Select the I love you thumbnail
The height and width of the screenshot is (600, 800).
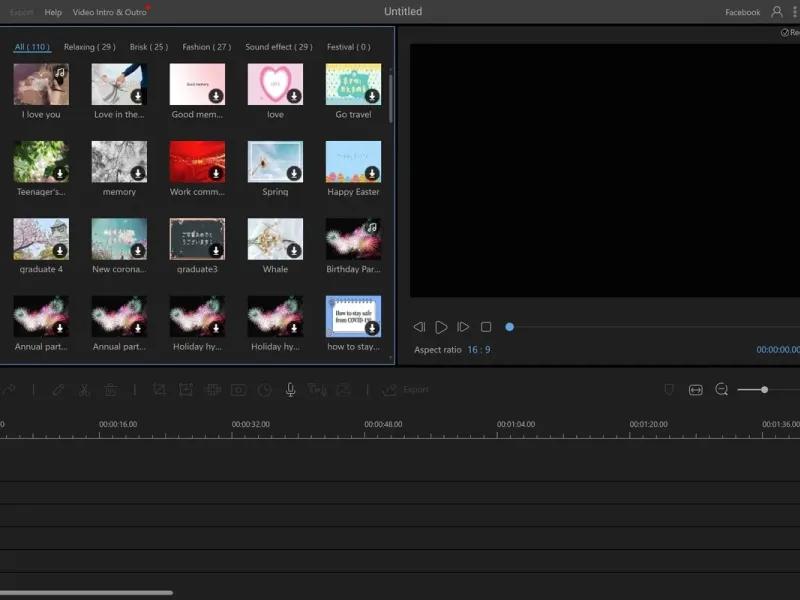[41, 84]
